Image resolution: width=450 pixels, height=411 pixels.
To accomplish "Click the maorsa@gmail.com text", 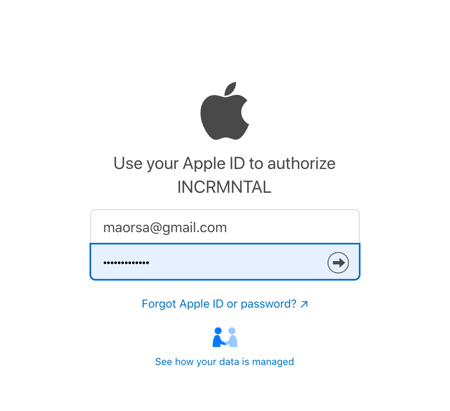I will point(165,228).
